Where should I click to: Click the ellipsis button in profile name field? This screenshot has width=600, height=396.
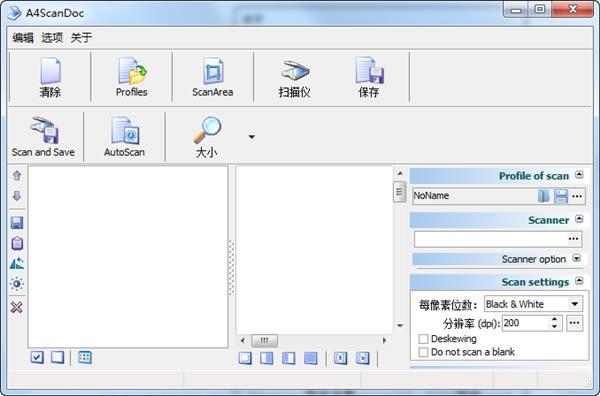[x=577, y=196]
